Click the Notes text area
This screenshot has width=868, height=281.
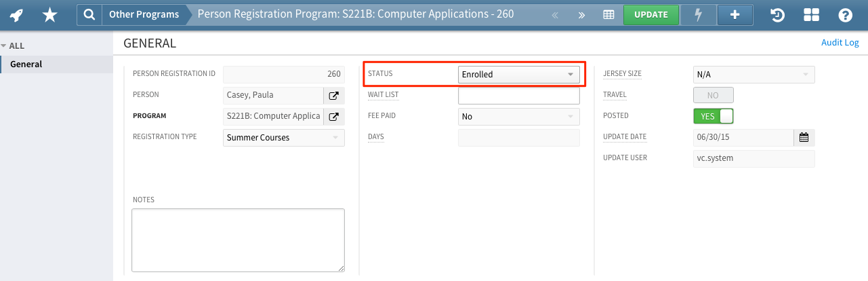238,240
